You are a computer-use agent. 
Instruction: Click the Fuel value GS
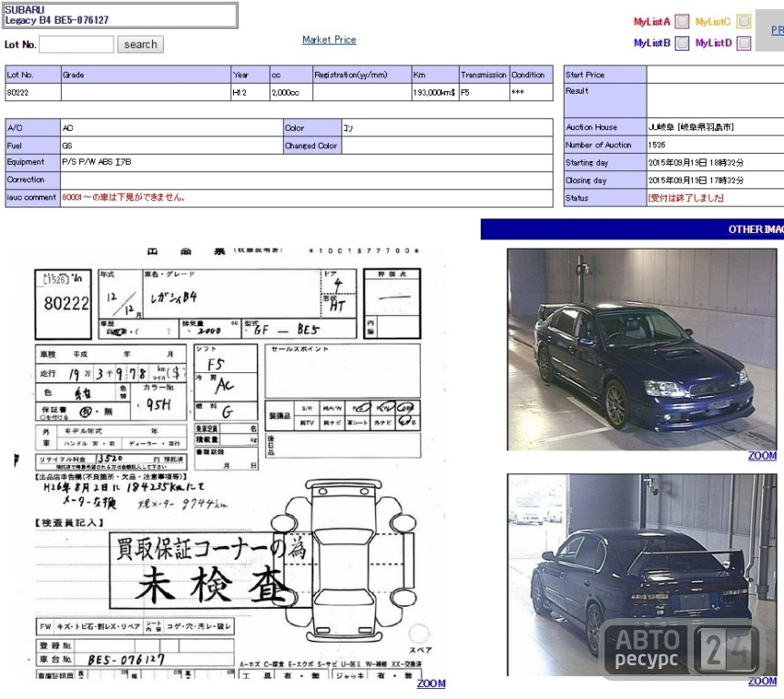pos(67,146)
